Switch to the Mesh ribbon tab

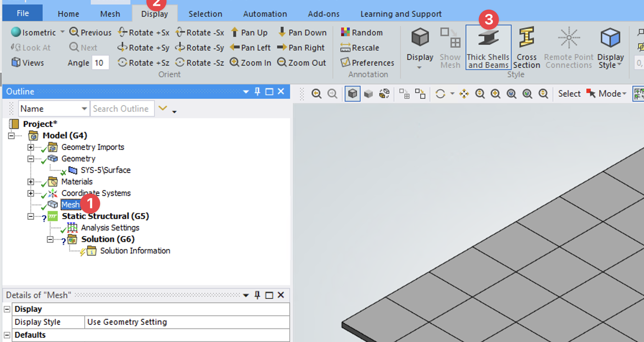(110, 14)
